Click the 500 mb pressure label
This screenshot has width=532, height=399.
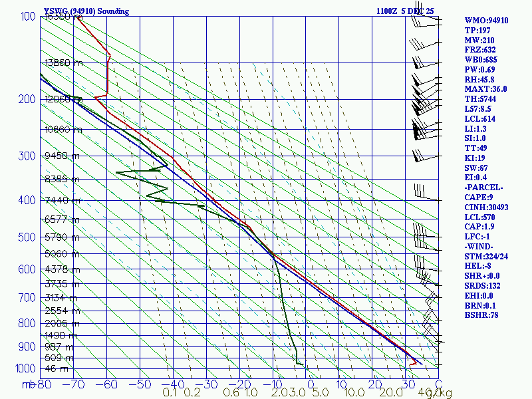pos(27,237)
